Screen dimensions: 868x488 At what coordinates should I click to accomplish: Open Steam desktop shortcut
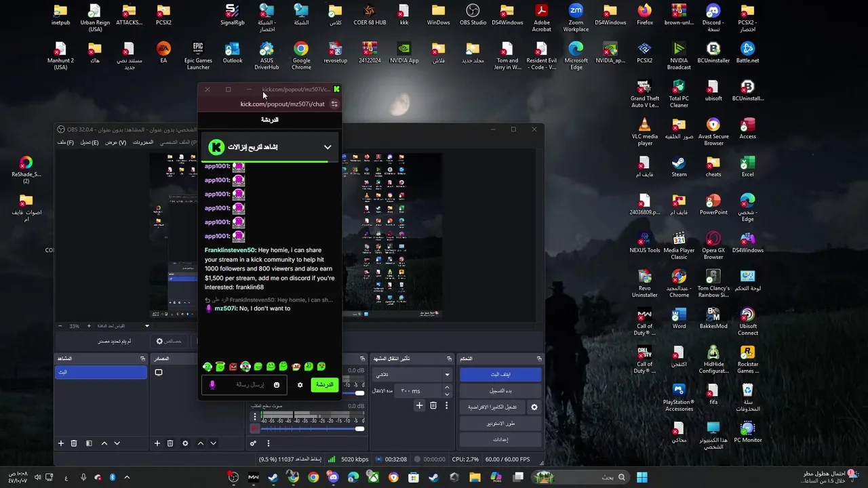point(679,167)
